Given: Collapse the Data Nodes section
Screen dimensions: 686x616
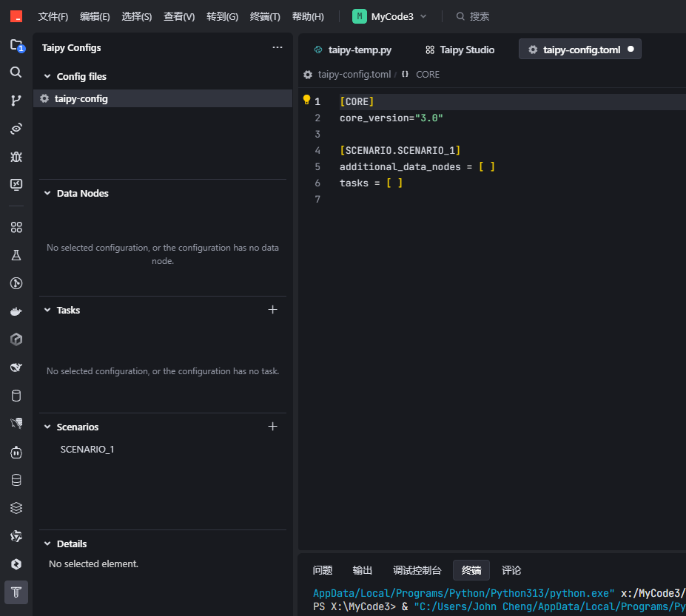Looking at the screenshot, I should click(x=48, y=193).
